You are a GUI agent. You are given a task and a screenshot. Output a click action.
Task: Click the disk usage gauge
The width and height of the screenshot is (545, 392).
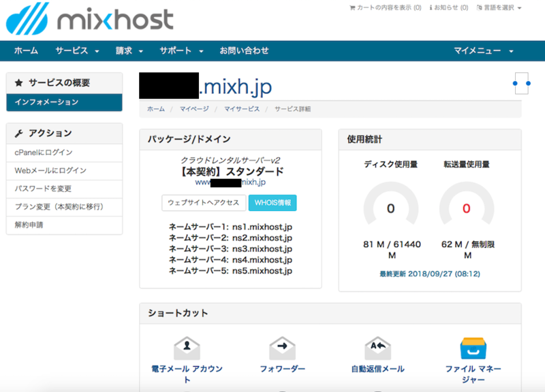[391, 203]
